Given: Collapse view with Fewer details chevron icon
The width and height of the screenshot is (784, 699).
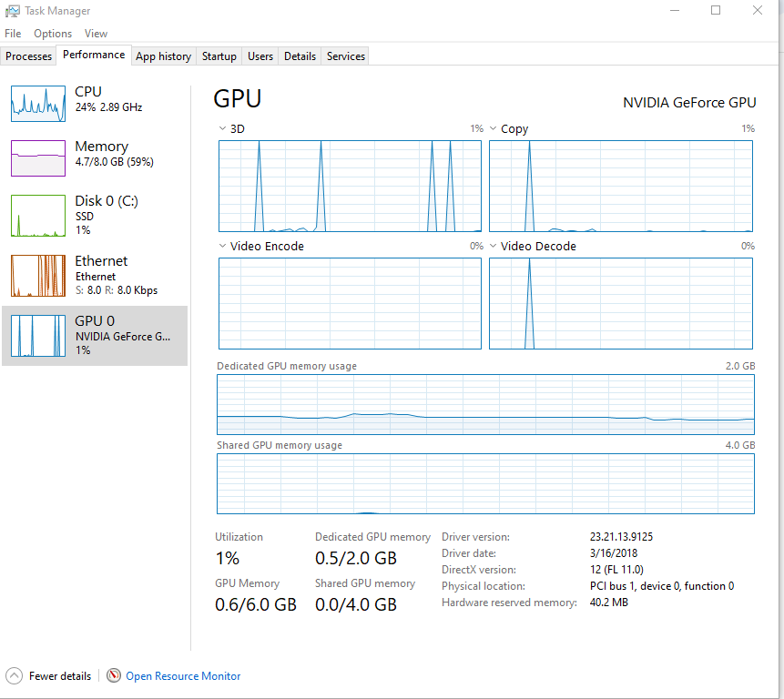Looking at the screenshot, I should pos(15,676).
